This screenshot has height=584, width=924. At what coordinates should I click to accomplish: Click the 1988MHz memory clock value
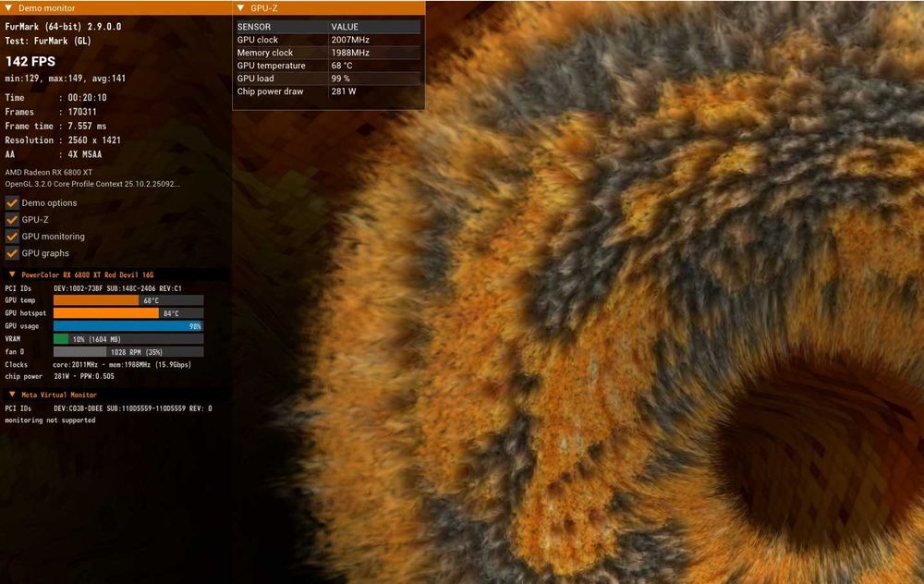[350, 53]
